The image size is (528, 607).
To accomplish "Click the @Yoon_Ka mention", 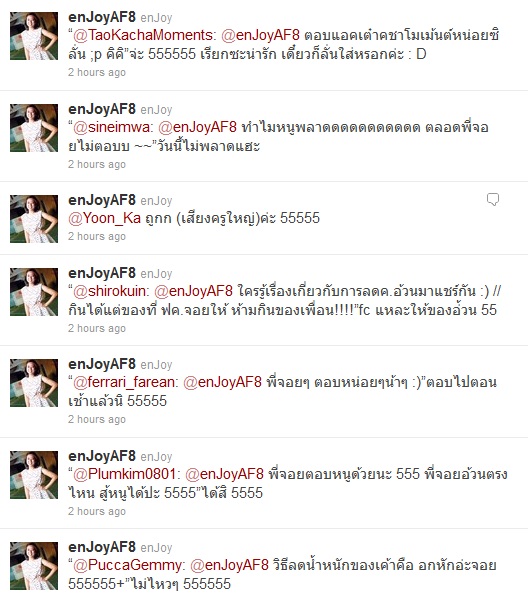I will pos(105,218).
